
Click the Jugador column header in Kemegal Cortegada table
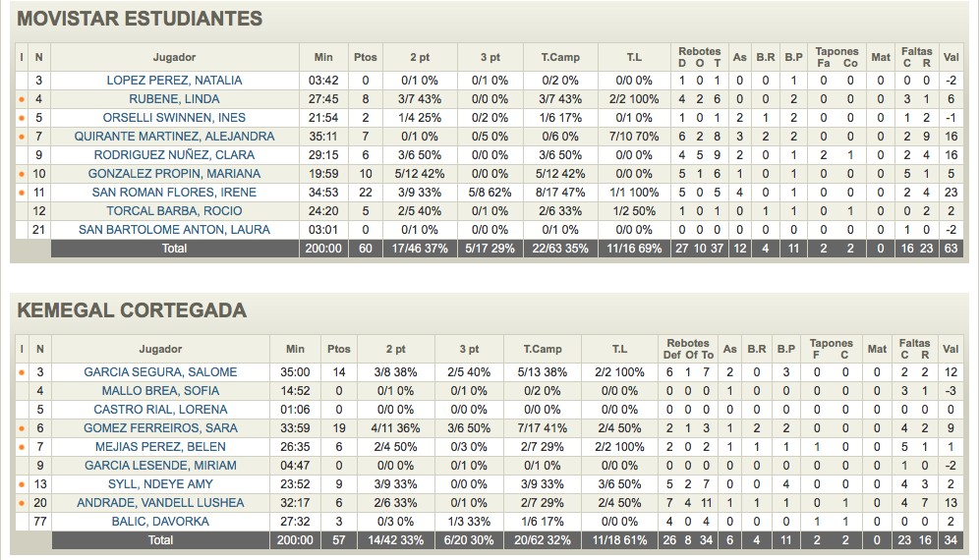[x=160, y=350]
